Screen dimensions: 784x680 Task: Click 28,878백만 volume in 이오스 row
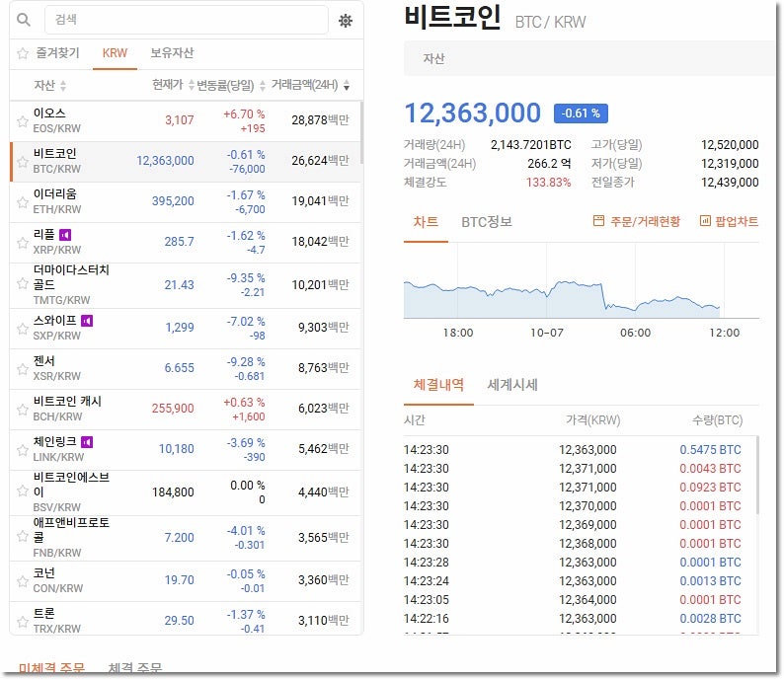tap(320, 120)
